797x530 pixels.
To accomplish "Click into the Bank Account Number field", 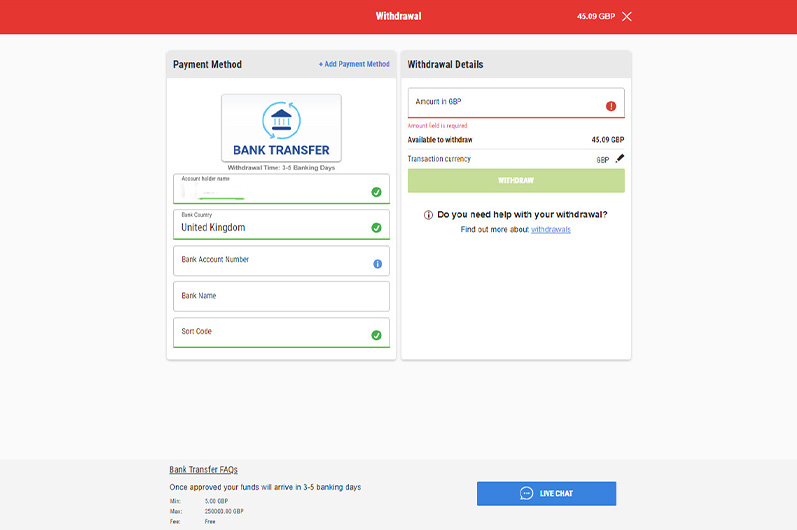I will [x=270, y=261].
